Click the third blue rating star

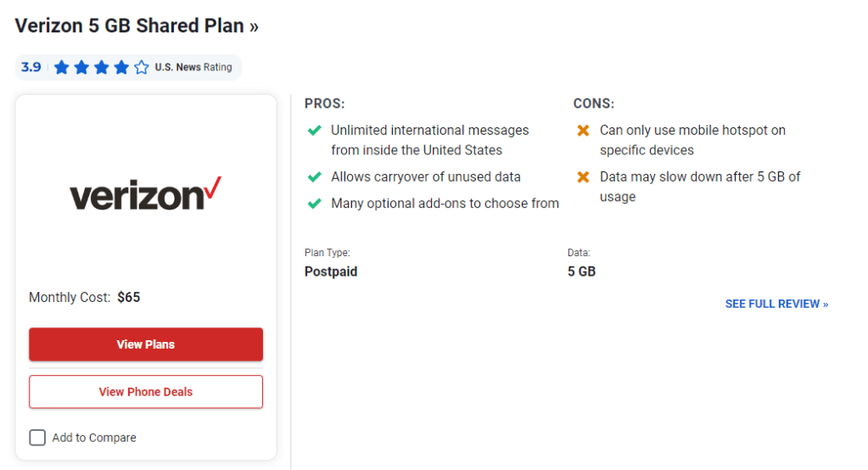click(102, 67)
